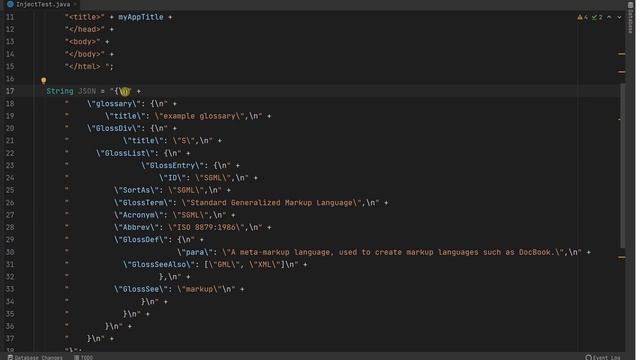640x360 pixels.
Task: Click the green checkmark typo indicator
Action: pos(597,17)
